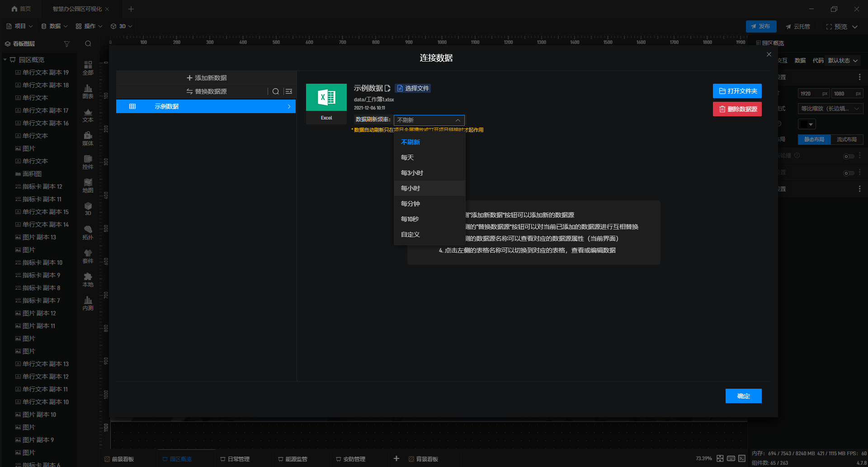Click the 1080 height input field
Image resolution: width=868 pixels, height=467 pixels.
point(847,94)
